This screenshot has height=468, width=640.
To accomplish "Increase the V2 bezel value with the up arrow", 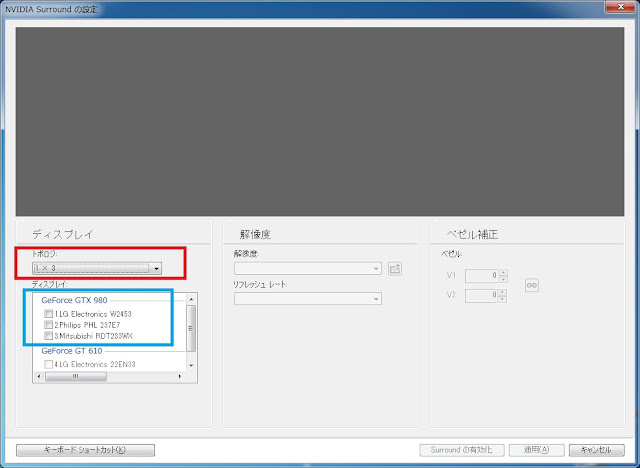I will pos(503,292).
